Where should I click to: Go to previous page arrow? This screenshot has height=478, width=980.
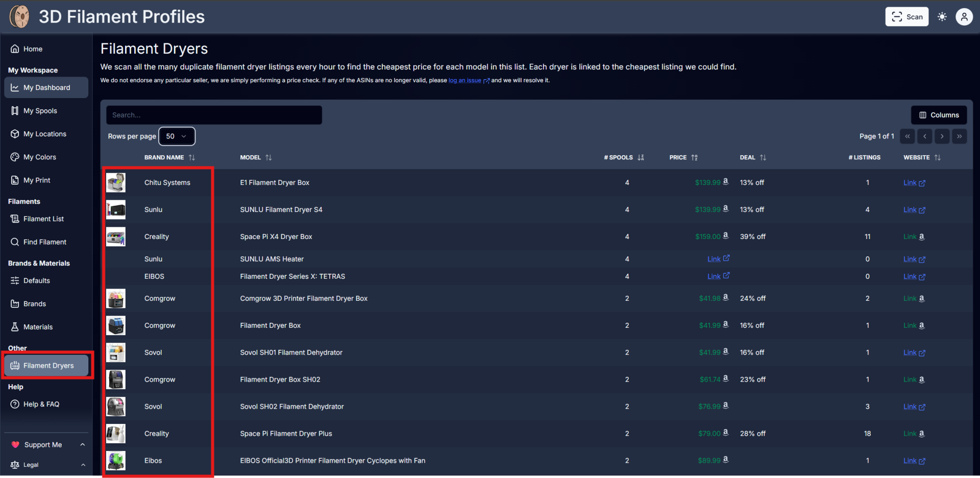[x=924, y=136]
